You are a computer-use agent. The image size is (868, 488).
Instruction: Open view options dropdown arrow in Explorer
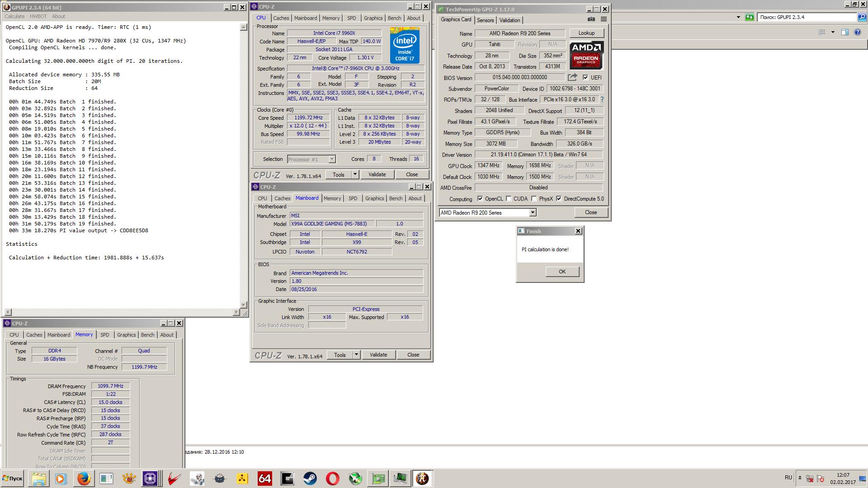click(833, 32)
